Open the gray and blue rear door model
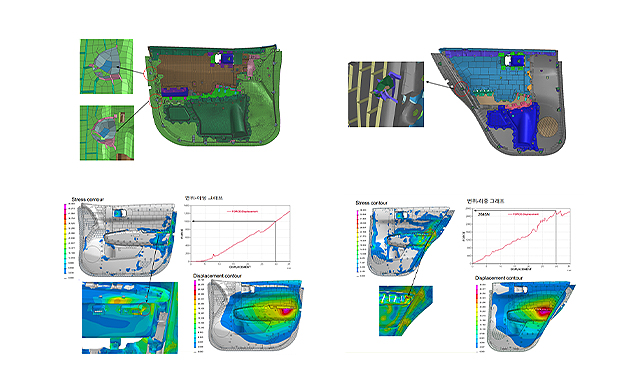 499,101
